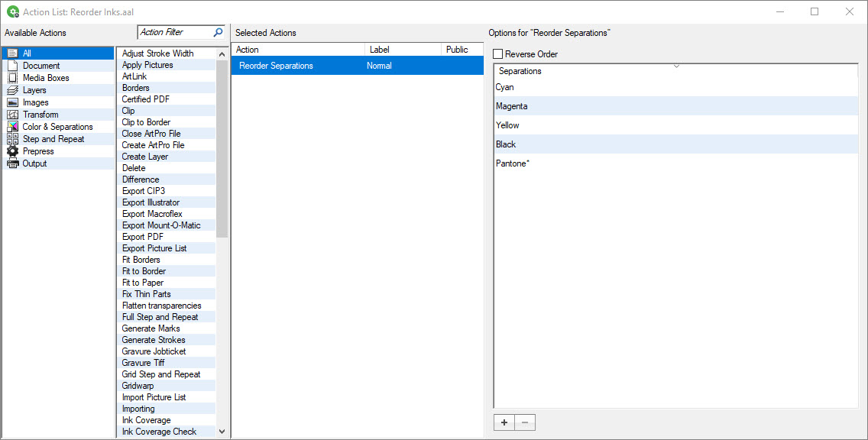Viewport: 868px width, 440px height.
Task: Select Export Mount-O-Matic action
Action: tap(166, 225)
